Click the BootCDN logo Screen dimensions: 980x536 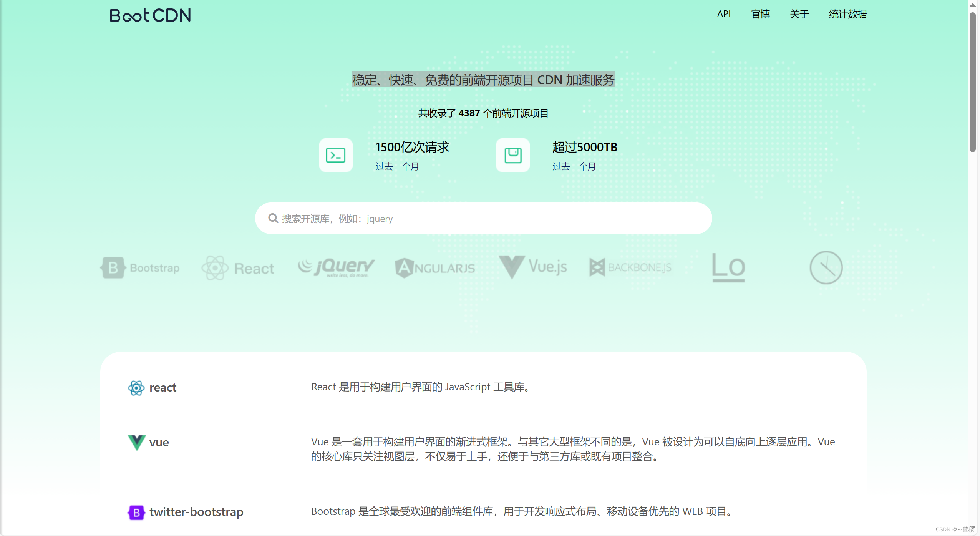150,15
